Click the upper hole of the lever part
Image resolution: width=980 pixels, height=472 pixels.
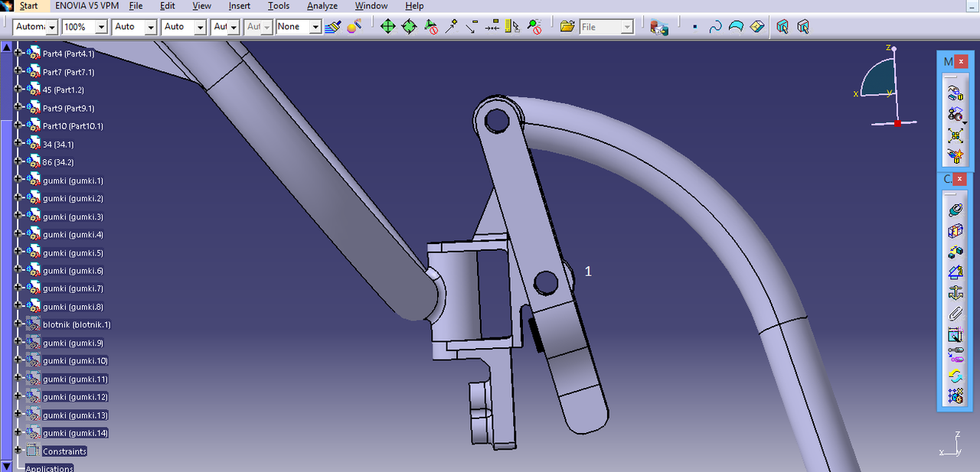[496, 119]
